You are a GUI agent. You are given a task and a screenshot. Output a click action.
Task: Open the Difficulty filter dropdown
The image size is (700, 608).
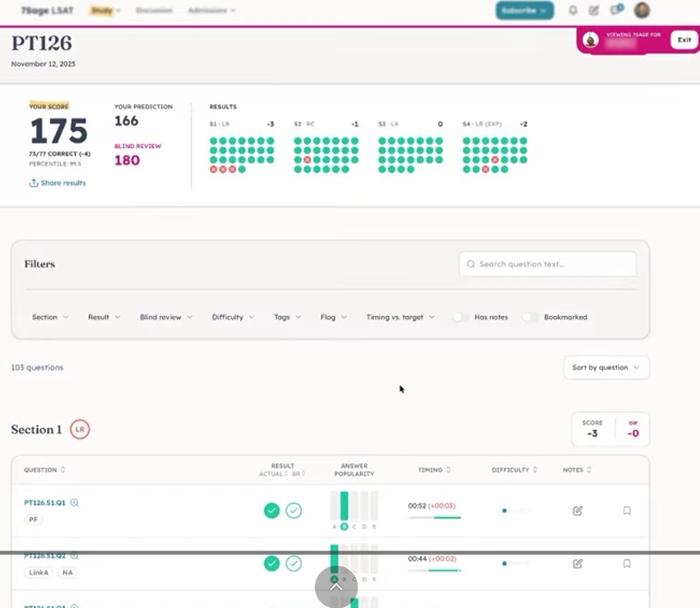point(233,317)
